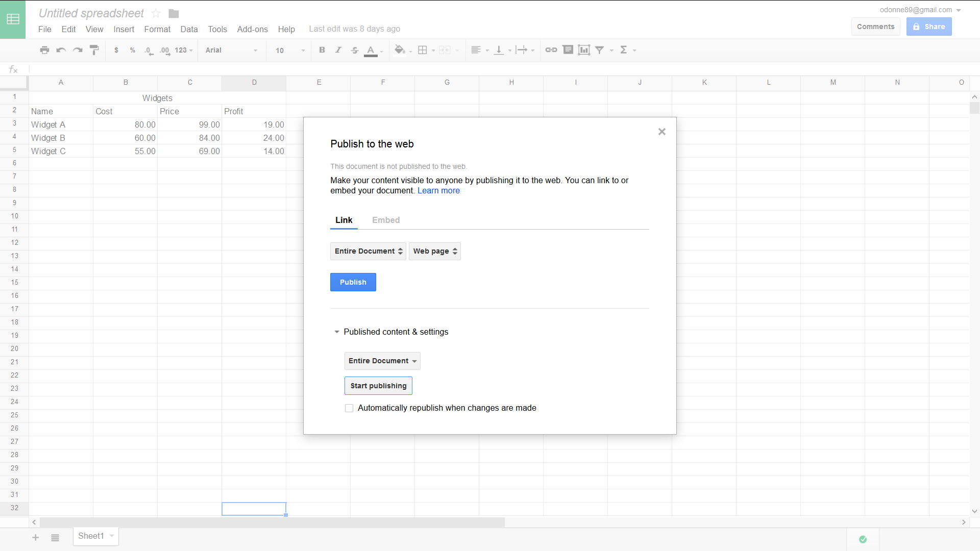Open the View menu

click(x=94, y=29)
